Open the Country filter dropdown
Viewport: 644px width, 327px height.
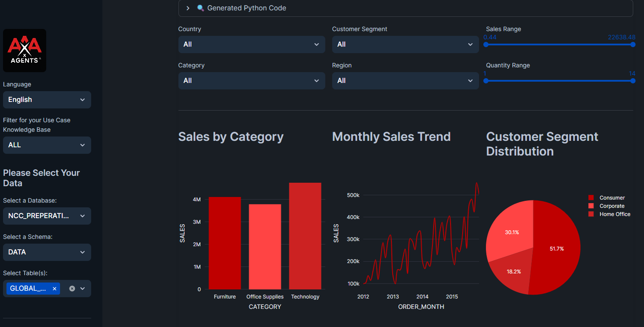[251, 44]
